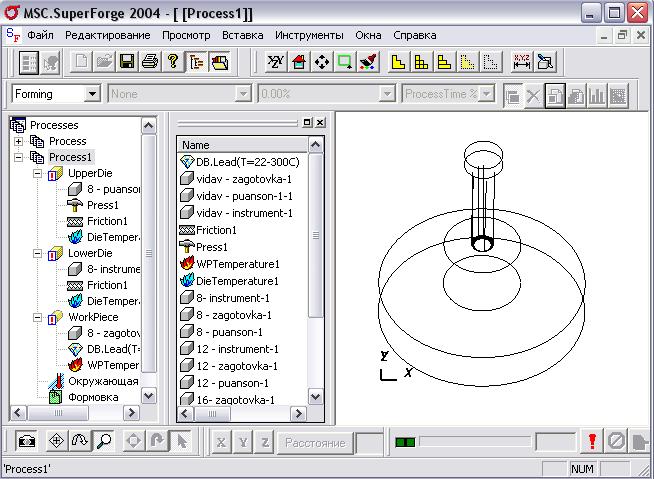Click the red house home view icon
The image size is (654, 479).
point(299,62)
